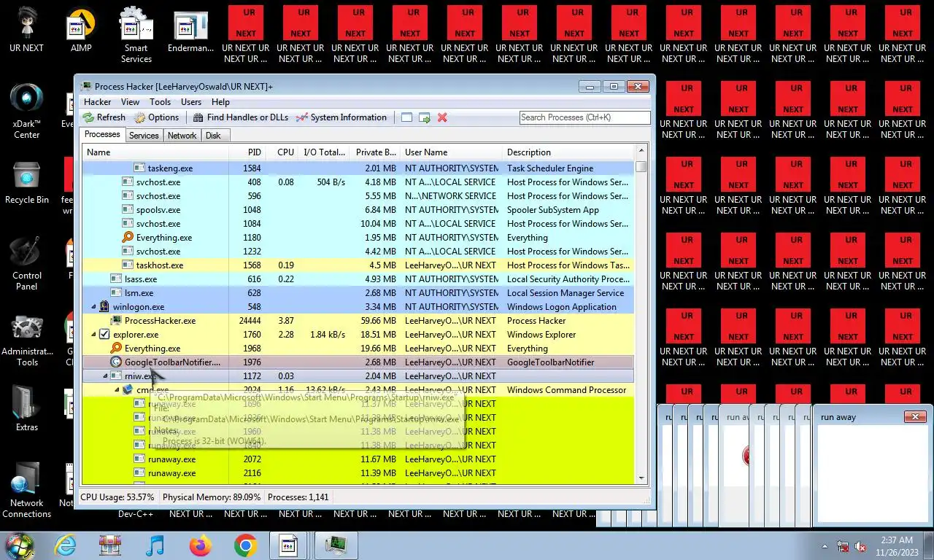The height and width of the screenshot is (560, 934).
Task: Open the Users menu
Action: click(191, 102)
